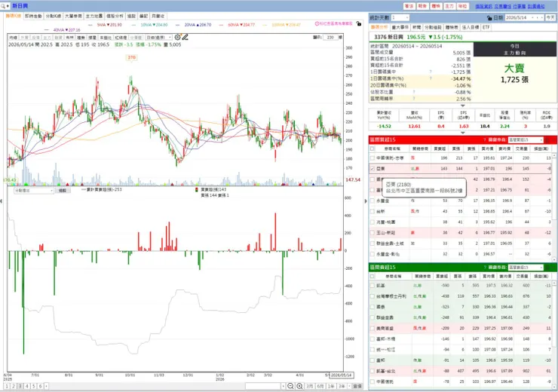Click the icon at the end of the red 區間買超15 header

click(x=547, y=139)
